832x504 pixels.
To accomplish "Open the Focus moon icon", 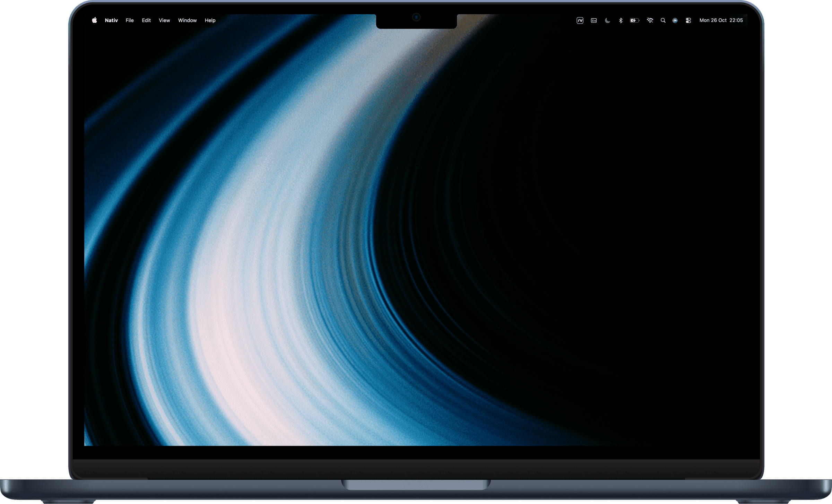I will tap(607, 20).
